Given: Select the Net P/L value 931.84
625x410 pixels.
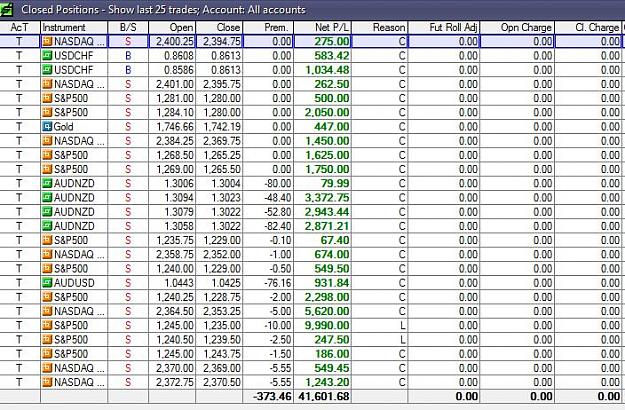Looking at the screenshot, I should click(332, 283).
